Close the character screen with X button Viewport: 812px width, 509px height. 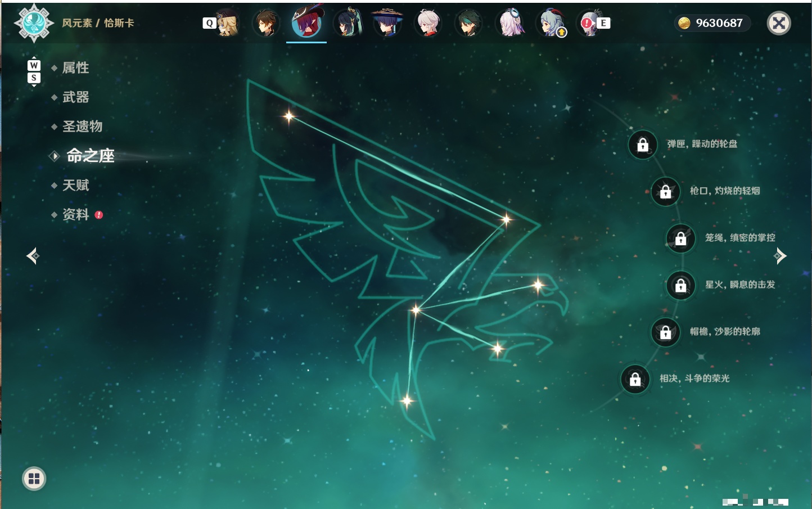[779, 23]
